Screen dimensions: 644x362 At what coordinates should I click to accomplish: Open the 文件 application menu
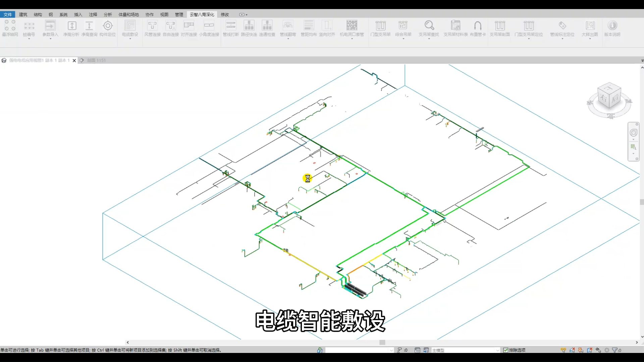click(x=8, y=14)
